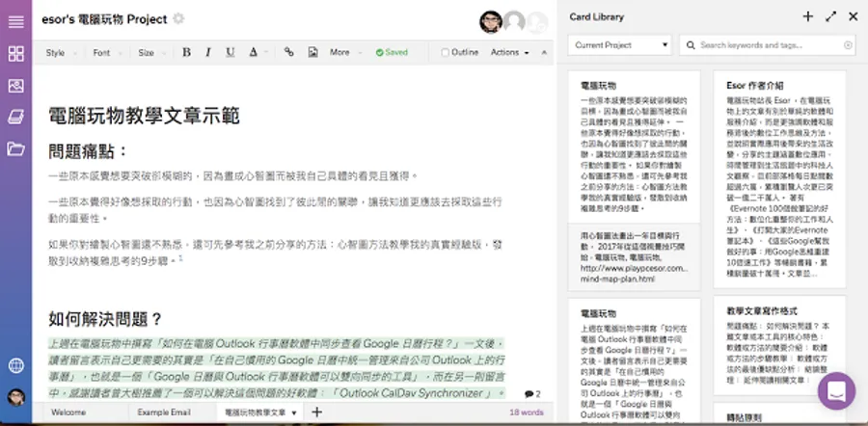Click the search magnifier icon
This screenshot has width=868, height=426.
[691, 45]
